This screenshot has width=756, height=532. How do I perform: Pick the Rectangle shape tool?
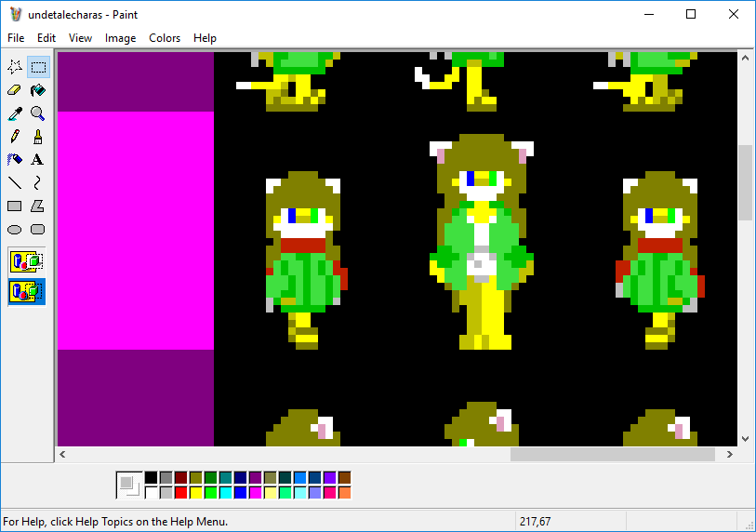(15, 206)
